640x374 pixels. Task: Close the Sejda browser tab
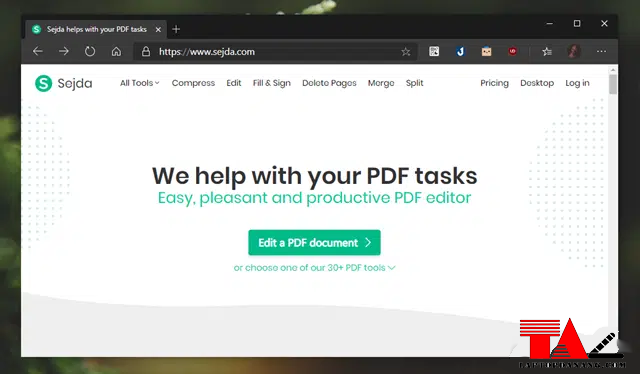158,29
